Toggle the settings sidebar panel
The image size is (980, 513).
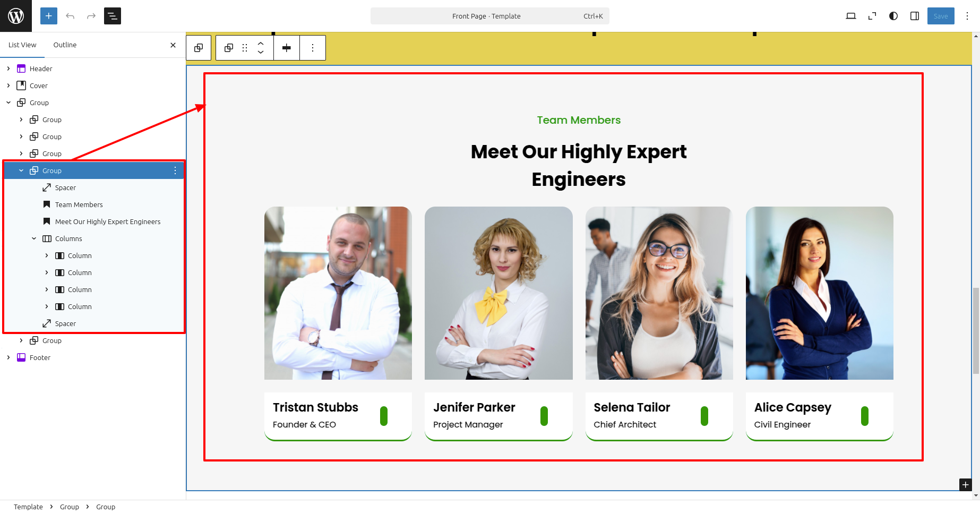tap(915, 16)
